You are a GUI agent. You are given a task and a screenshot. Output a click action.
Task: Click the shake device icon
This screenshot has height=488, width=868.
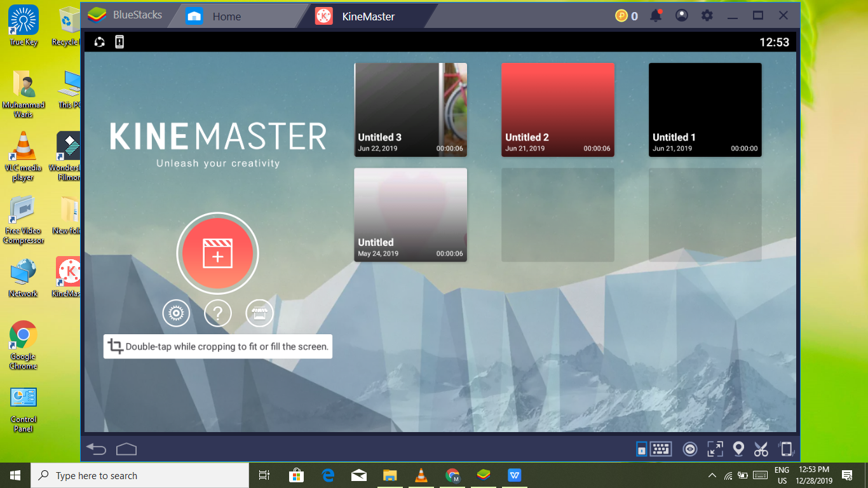[786, 449]
